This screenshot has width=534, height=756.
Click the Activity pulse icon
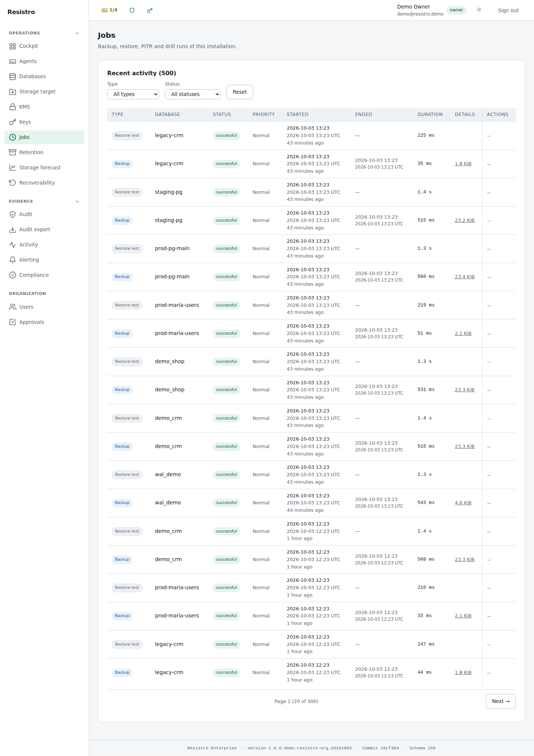tap(13, 245)
